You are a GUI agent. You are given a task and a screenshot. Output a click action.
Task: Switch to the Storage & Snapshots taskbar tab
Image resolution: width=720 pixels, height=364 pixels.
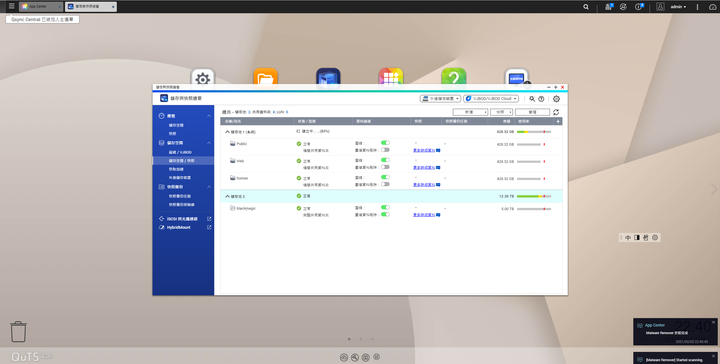tap(90, 6)
